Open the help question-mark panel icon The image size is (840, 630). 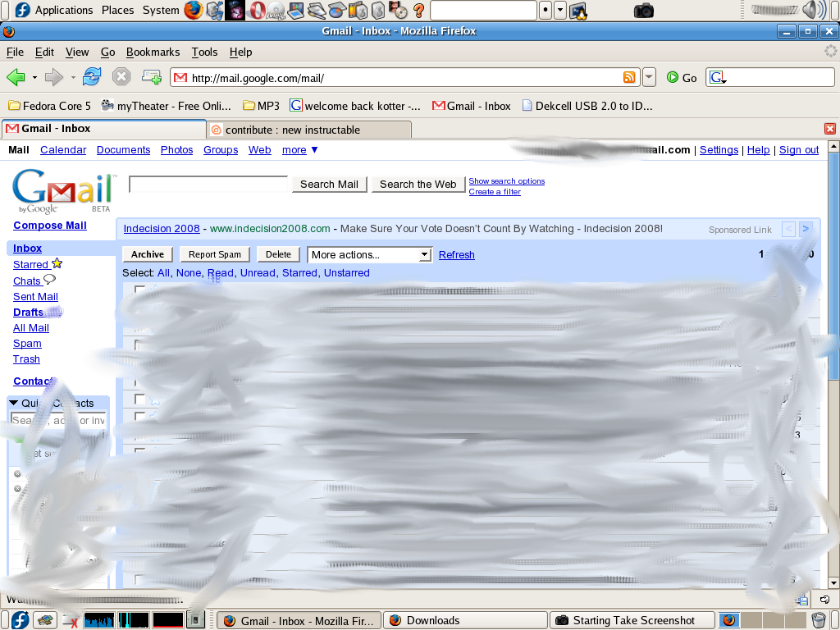coord(419,10)
